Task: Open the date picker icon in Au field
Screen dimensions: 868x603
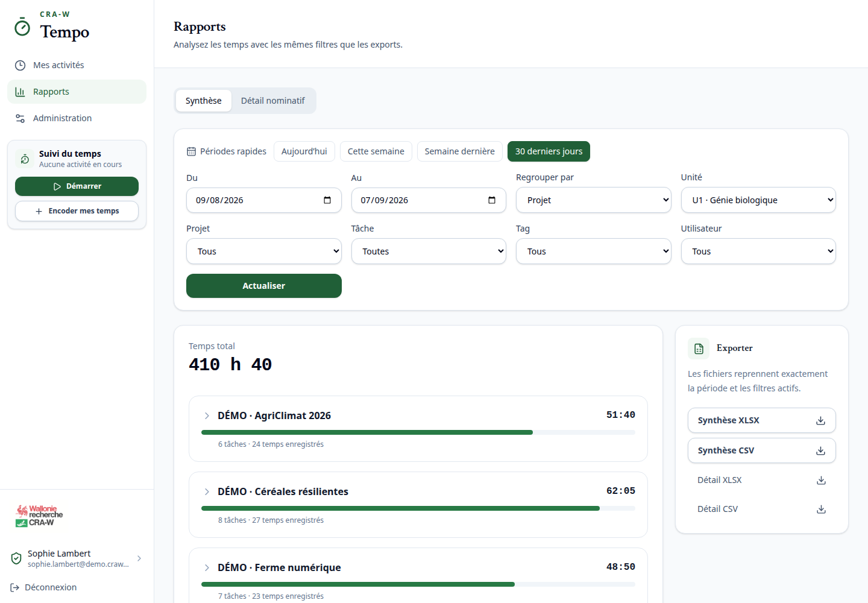Action: (492, 200)
